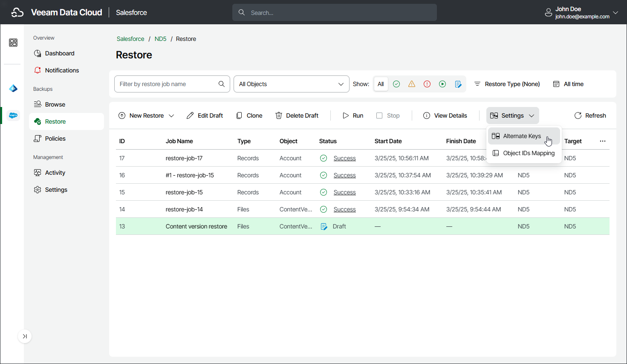Refresh the restore jobs list
Screen dimensions: 627x364
tap(590, 116)
